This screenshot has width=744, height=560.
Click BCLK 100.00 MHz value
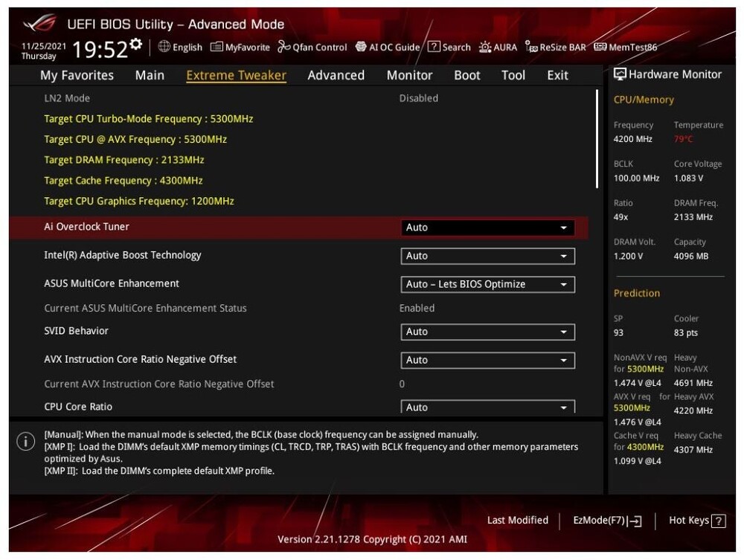636,178
